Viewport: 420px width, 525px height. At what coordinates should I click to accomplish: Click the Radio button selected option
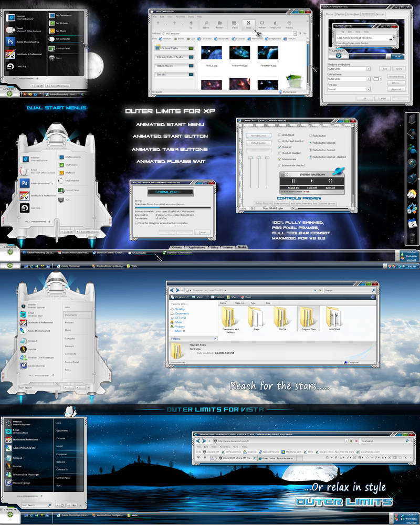point(310,143)
